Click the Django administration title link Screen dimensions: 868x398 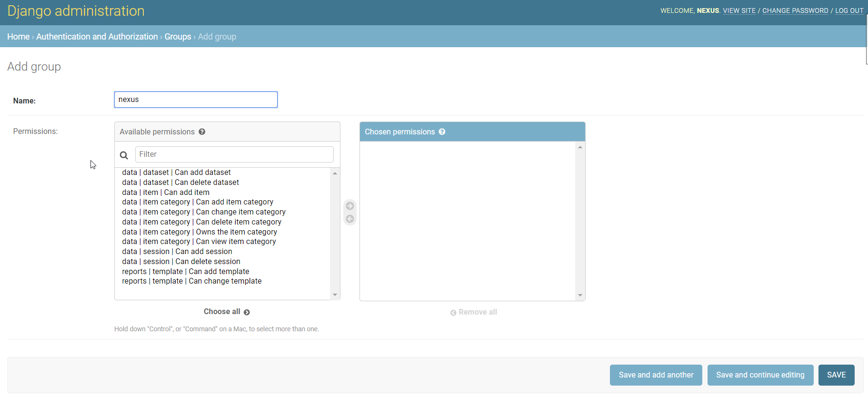click(76, 11)
